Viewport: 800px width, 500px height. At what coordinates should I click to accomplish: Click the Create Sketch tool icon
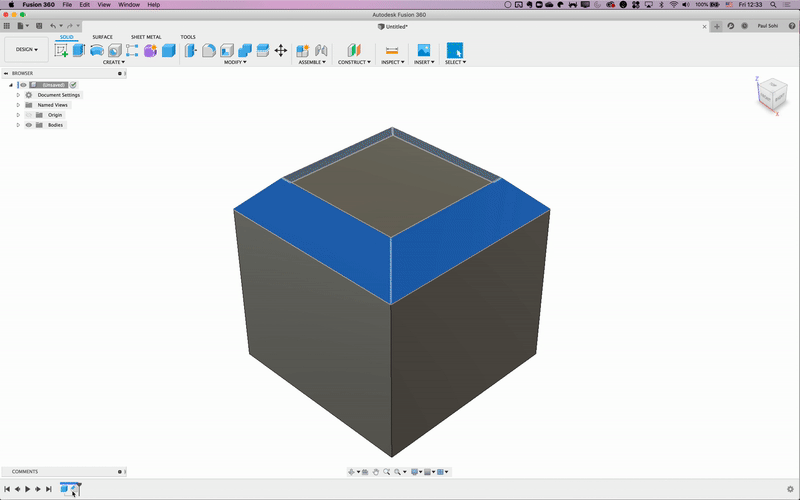tap(61, 50)
